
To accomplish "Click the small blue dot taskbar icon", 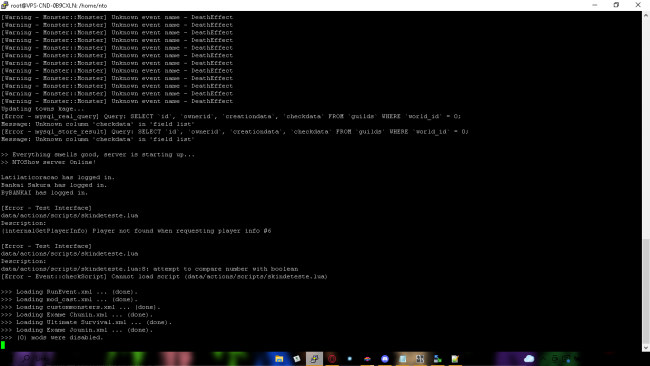I will tap(349, 359).
